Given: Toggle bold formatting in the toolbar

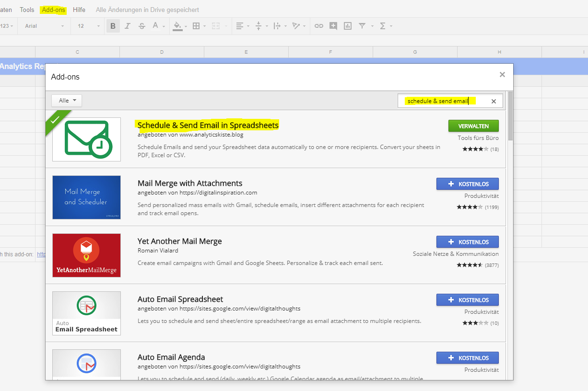Looking at the screenshot, I should point(113,26).
